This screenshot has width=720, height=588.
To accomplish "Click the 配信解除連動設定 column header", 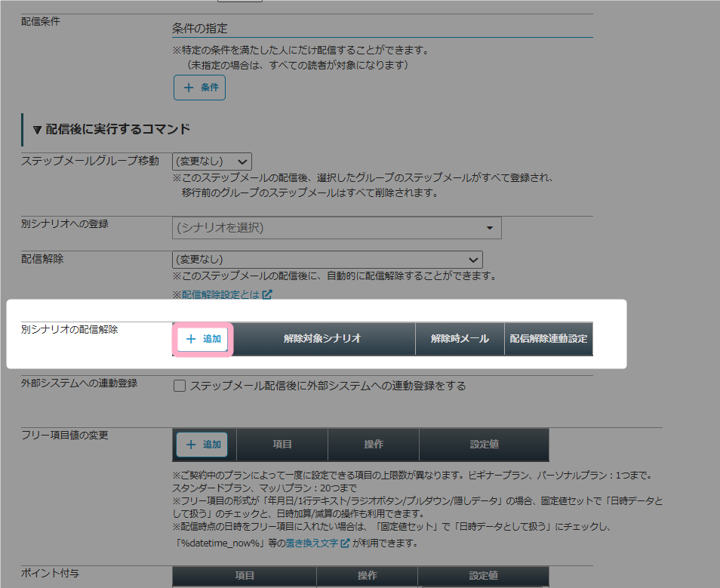I will tap(548, 339).
